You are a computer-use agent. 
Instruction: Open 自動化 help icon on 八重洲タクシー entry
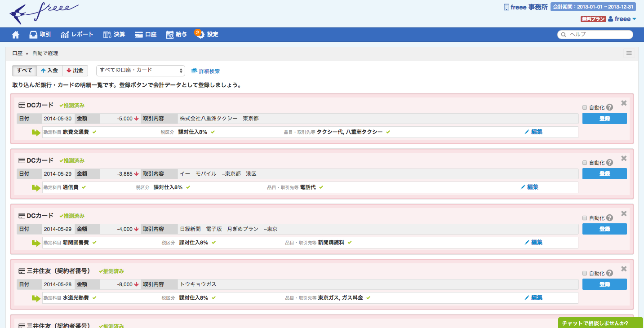point(609,107)
